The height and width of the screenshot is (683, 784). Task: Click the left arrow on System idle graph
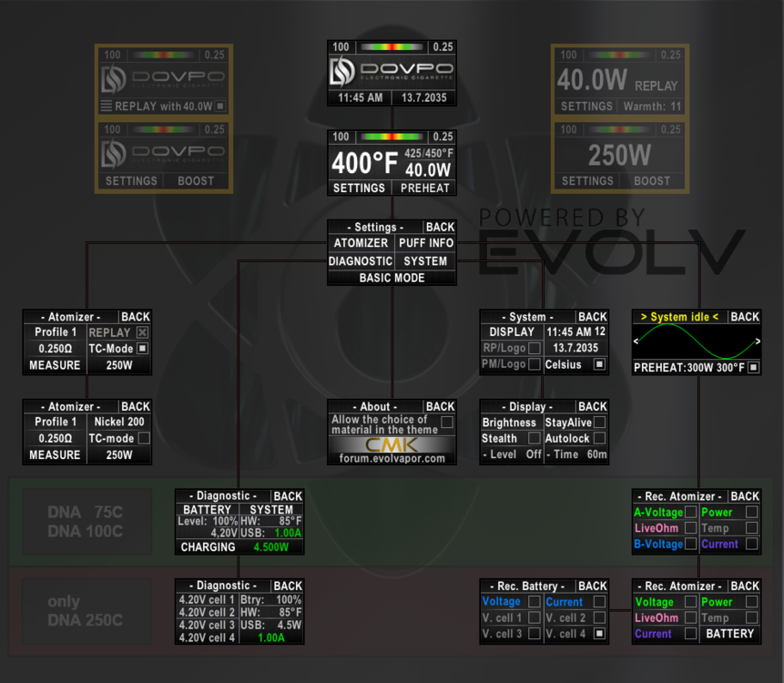pos(636,341)
